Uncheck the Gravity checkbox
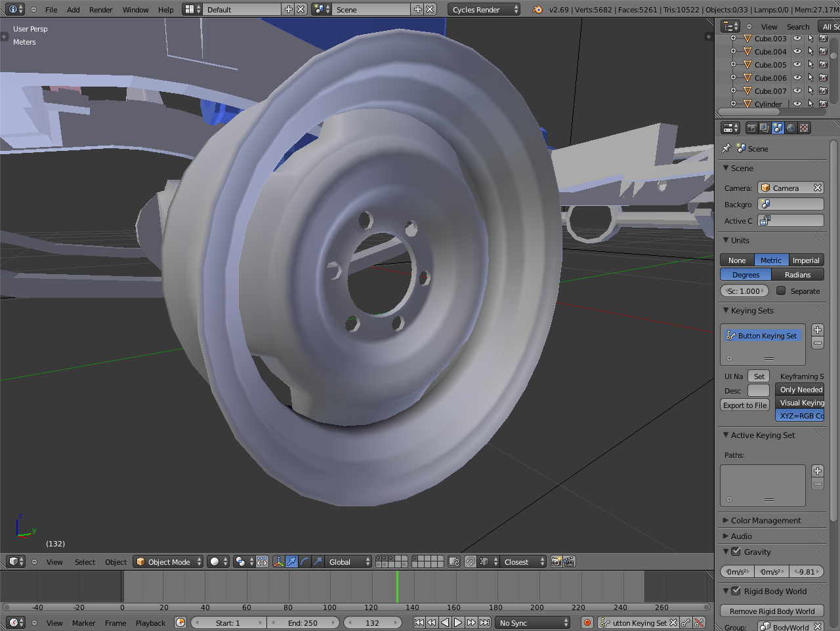The height and width of the screenshot is (631, 840). click(736, 552)
